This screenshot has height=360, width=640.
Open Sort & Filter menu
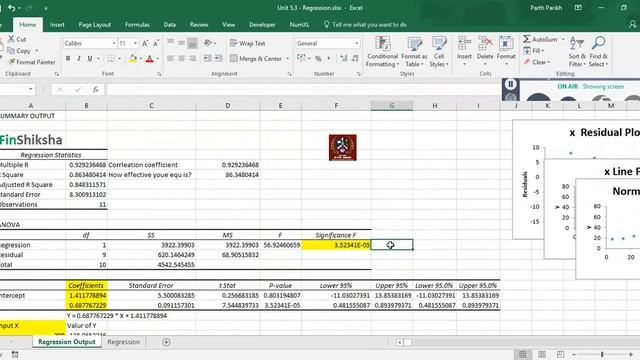click(x=577, y=51)
